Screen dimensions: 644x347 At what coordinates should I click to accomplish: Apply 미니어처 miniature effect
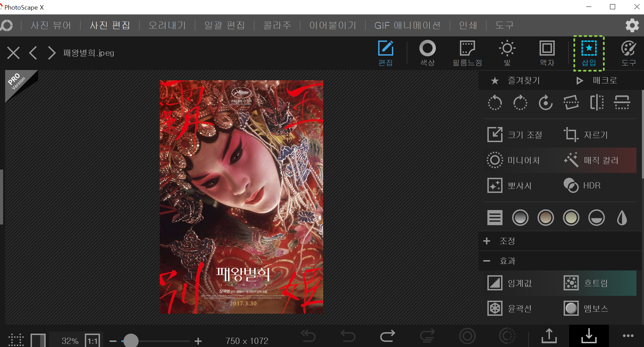pyautogui.click(x=513, y=160)
